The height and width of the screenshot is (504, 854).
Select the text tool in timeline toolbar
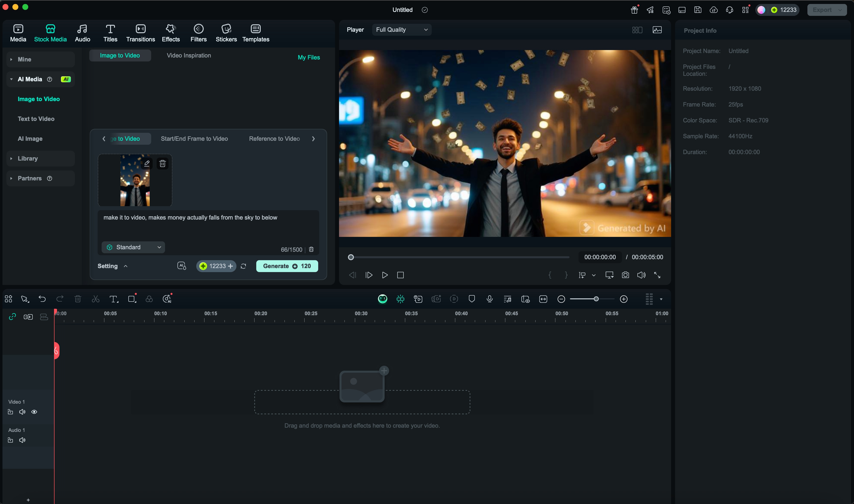pos(114,299)
